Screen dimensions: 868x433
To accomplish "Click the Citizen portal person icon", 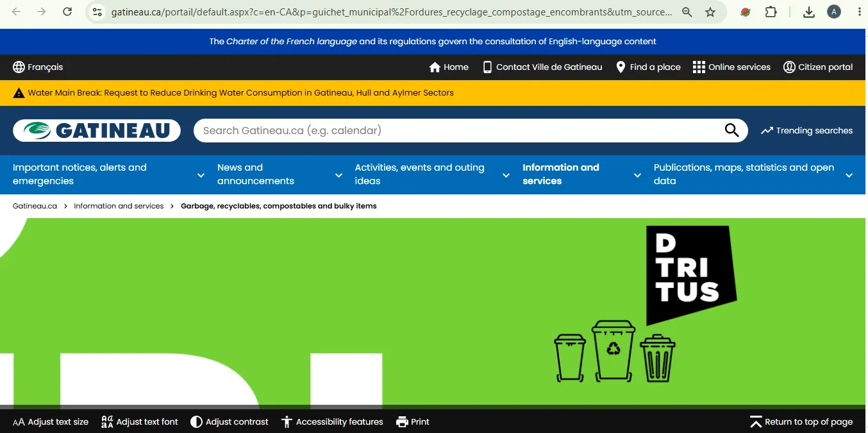I will tap(789, 67).
